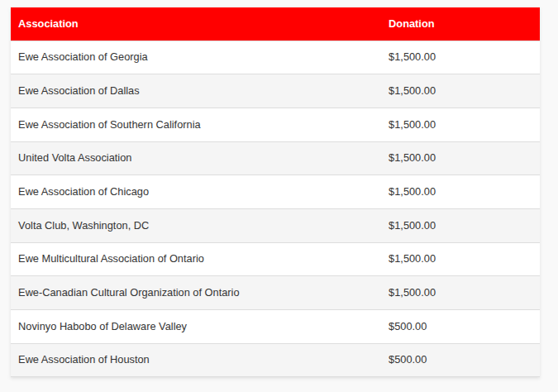Click the $1,500.00 donation for Georgia
The width and height of the screenshot is (558, 392).
(x=412, y=57)
